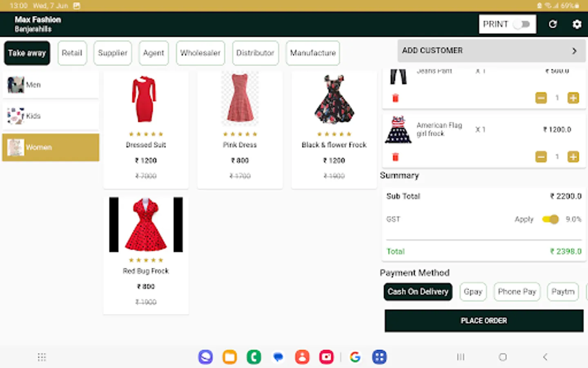Viewport: 588px width, 368px height.
Task: Choose Phone Pay payment method
Action: [517, 292]
